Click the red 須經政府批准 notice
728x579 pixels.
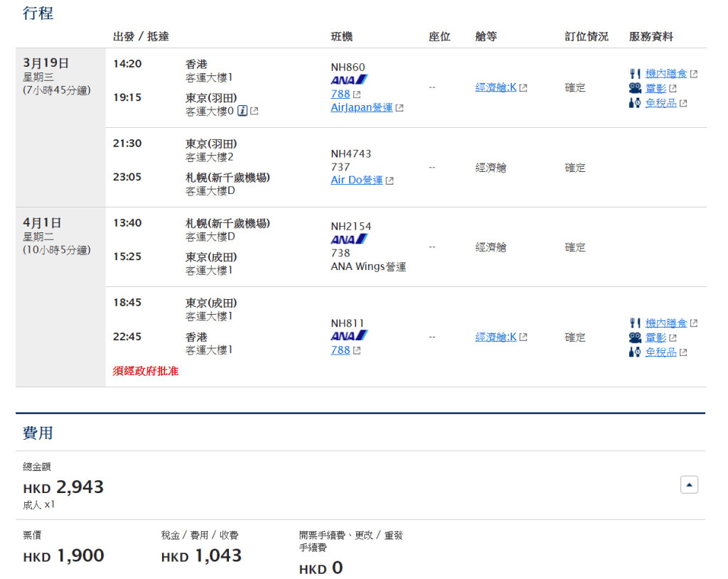pyautogui.click(x=146, y=371)
